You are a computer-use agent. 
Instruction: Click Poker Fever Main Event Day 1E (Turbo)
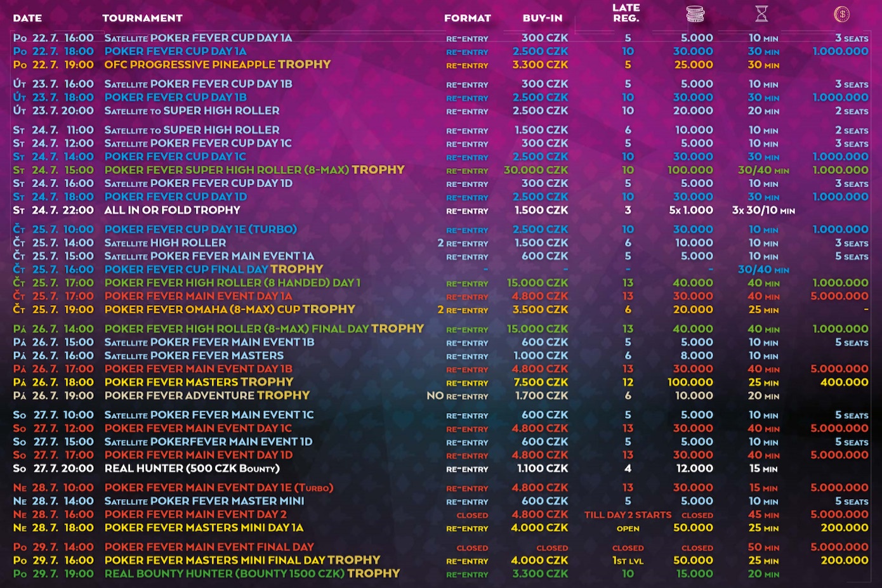[x=219, y=488]
